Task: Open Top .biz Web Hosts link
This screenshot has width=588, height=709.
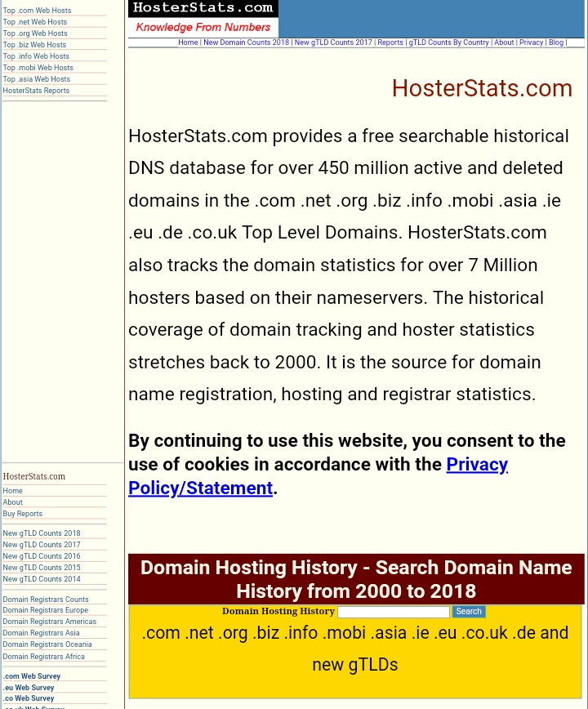Action: (34, 45)
